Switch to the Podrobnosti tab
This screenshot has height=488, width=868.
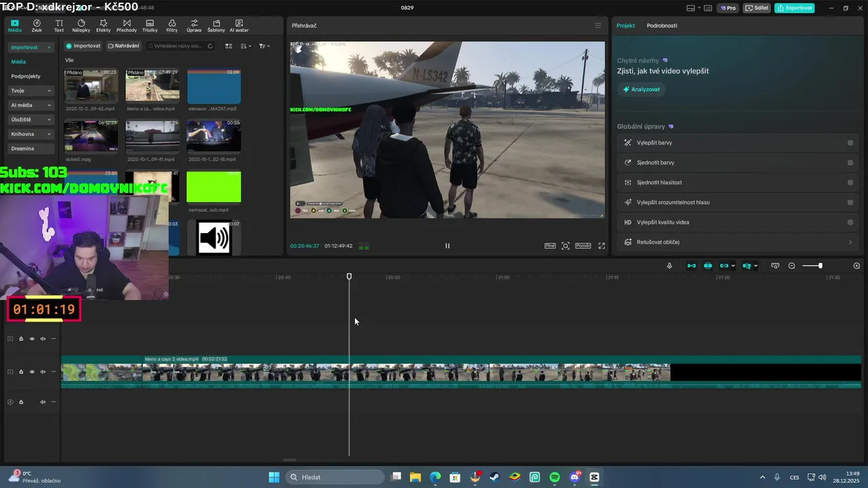(662, 26)
